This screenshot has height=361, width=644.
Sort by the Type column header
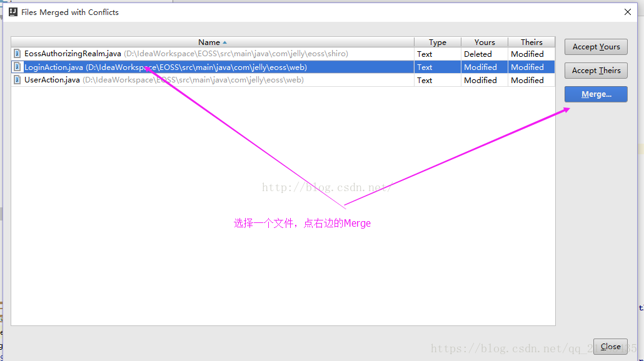point(438,42)
